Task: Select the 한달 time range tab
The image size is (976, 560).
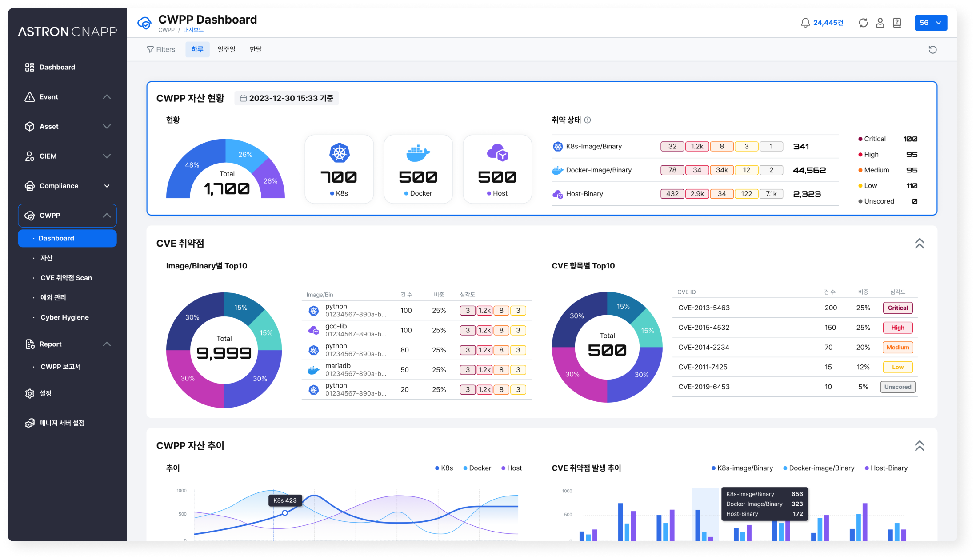Action: [x=256, y=49]
